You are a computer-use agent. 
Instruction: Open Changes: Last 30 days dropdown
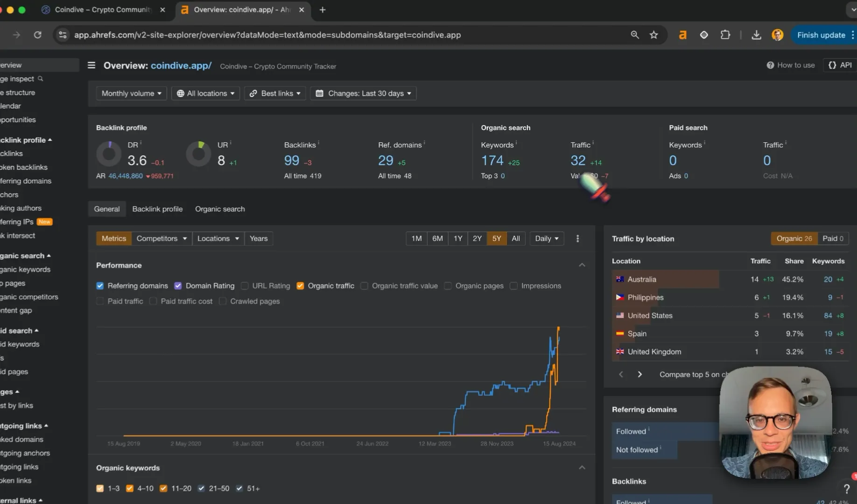point(363,93)
